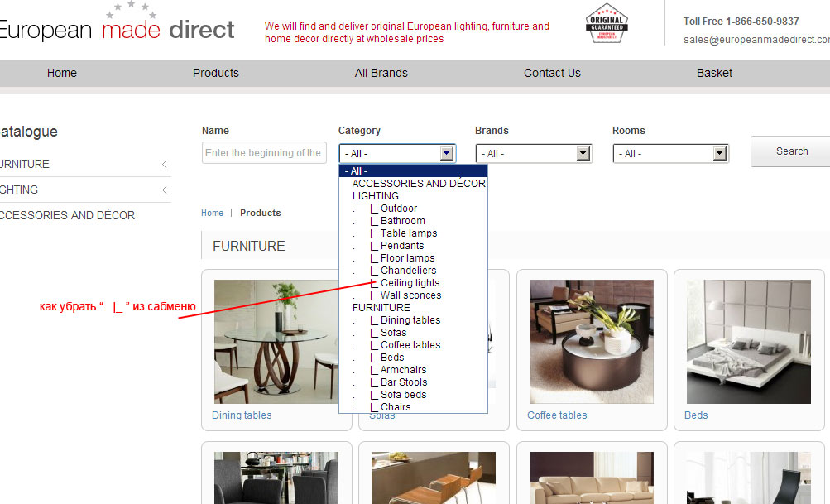The width and height of the screenshot is (830, 504).
Task: Expand the LIGHTING catalogue arrow
Action: point(165,190)
